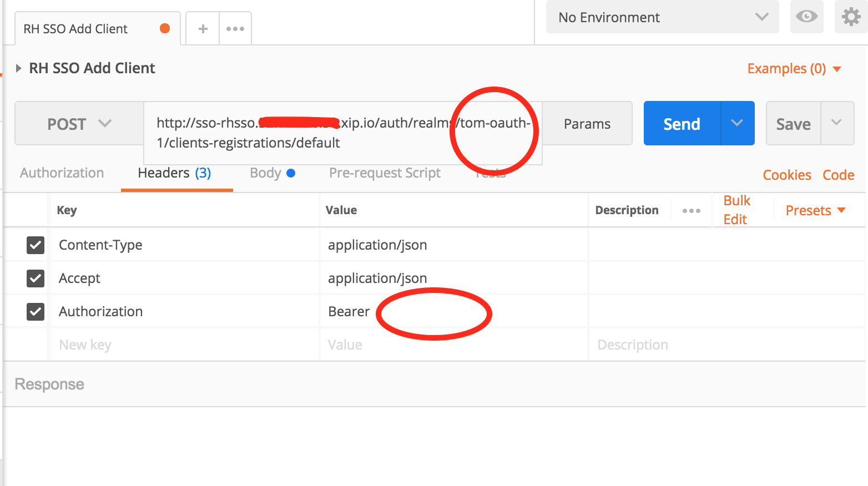Click the Value column header

click(x=341, y=210)
